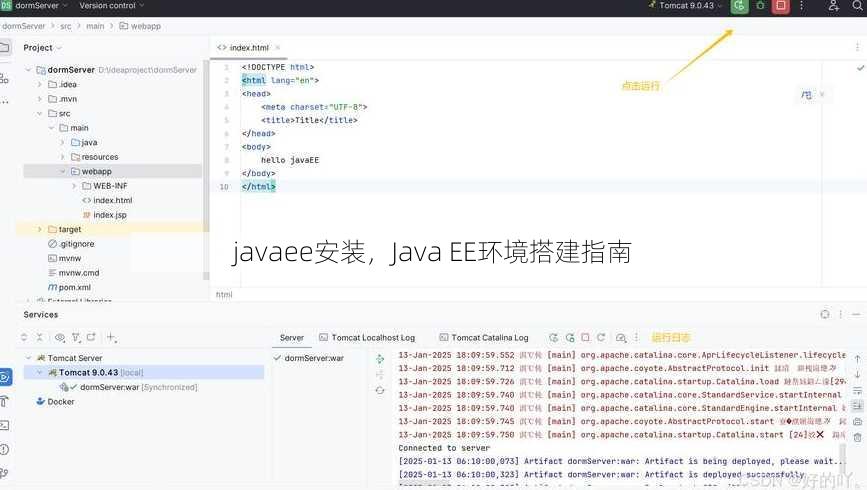
Task: Click Open in New Tab icon in Services
Action: click(91, 337)
